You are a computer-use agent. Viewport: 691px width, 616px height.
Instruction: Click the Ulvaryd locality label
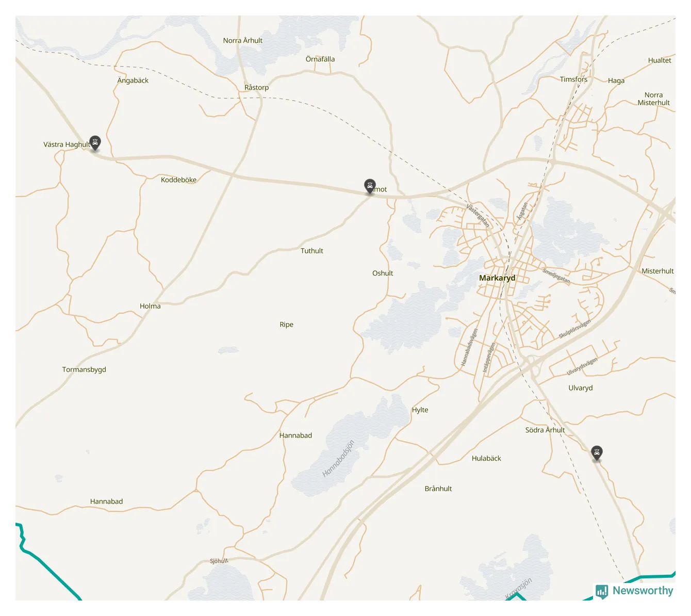(581, 388)
